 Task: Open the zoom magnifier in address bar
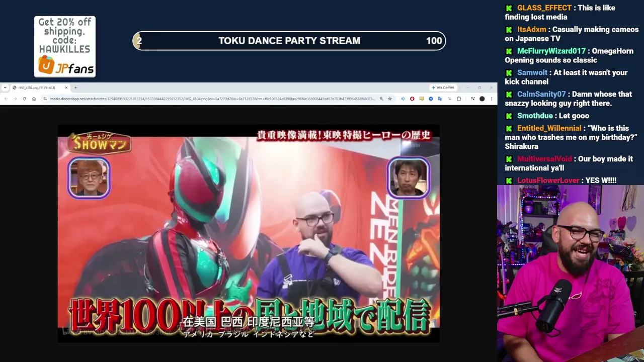pos(381,99)
